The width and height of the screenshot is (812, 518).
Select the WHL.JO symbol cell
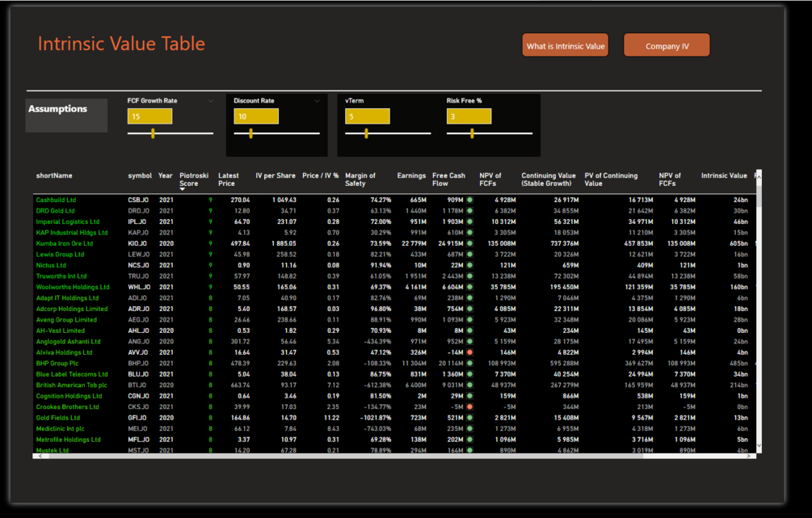[x=139, y=287]
